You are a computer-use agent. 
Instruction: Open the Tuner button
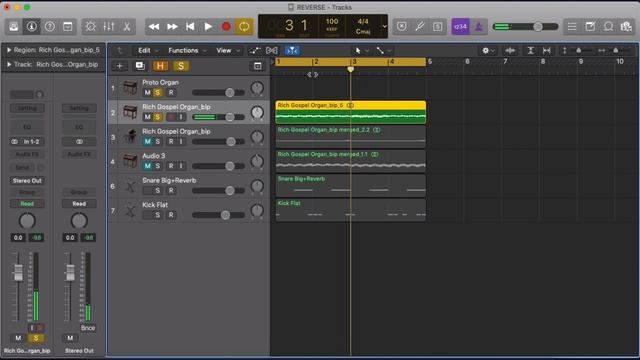click(x=420, y=27)
